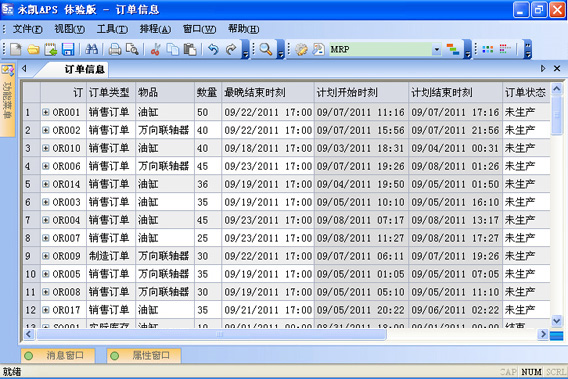Expand order OR009 row
Viewport: 568px width, 379px height.
(x=46, y=256)
